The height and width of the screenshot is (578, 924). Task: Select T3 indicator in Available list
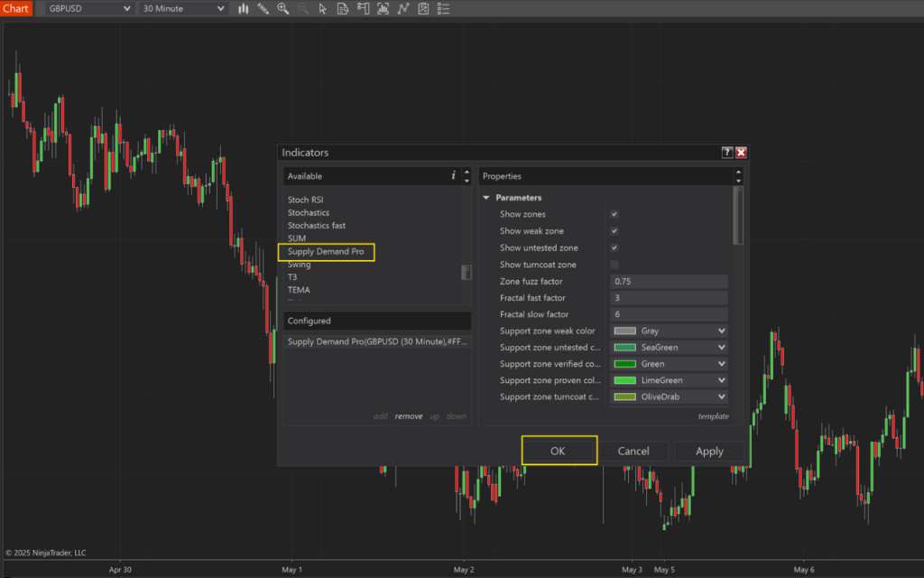(x=292, y=277)
